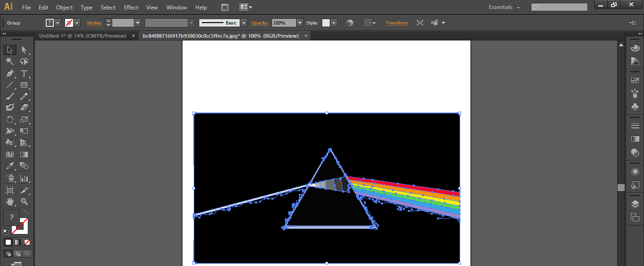Screen dimensions: 644x266
Task: Open the Appearance panel
Action: [x=635, y=172]
